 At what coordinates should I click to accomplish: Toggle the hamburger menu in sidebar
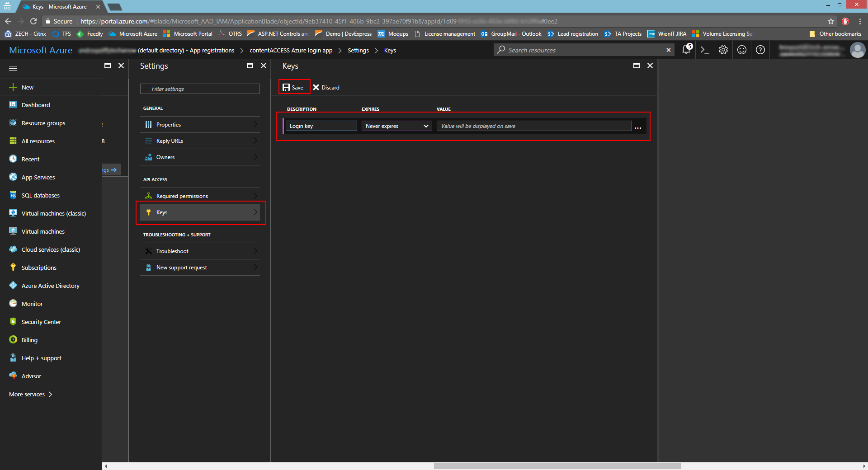coord(13,68)
